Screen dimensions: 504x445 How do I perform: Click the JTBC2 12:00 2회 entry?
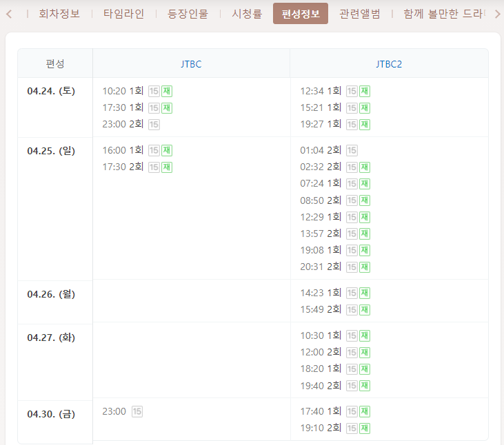click(335, 352)
